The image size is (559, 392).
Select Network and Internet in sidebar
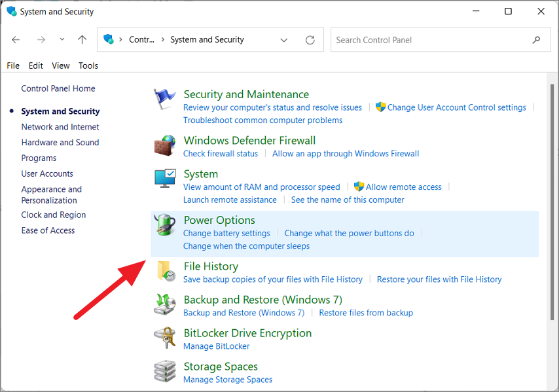pyautogui.click(x=60, y=127)
